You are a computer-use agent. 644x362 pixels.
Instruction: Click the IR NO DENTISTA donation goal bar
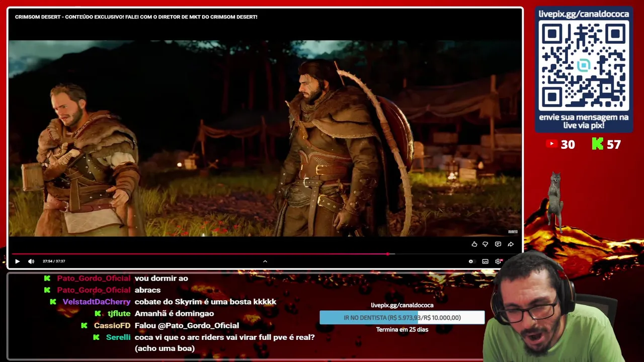(402, 318)
